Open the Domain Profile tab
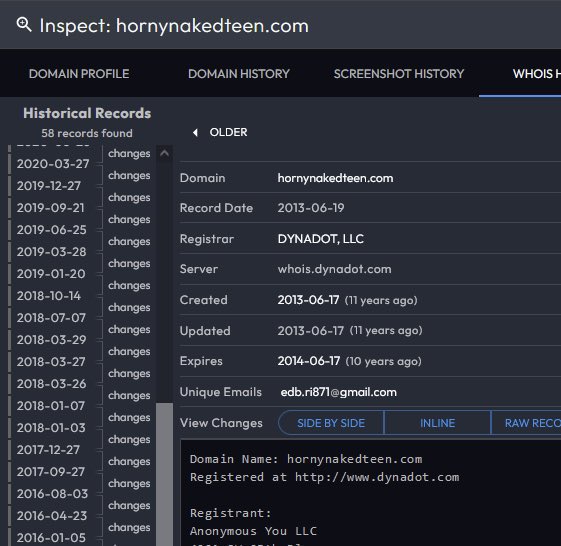The width and height of the screenshot is (561, 546). pyautogui.click(x=79, y=74)
